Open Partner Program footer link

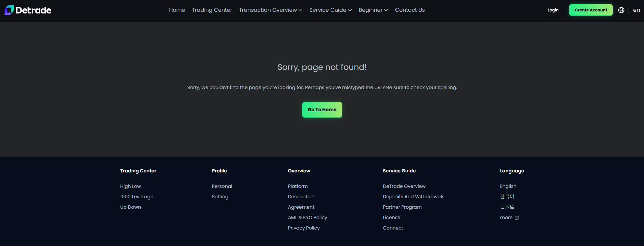point(402,207)
